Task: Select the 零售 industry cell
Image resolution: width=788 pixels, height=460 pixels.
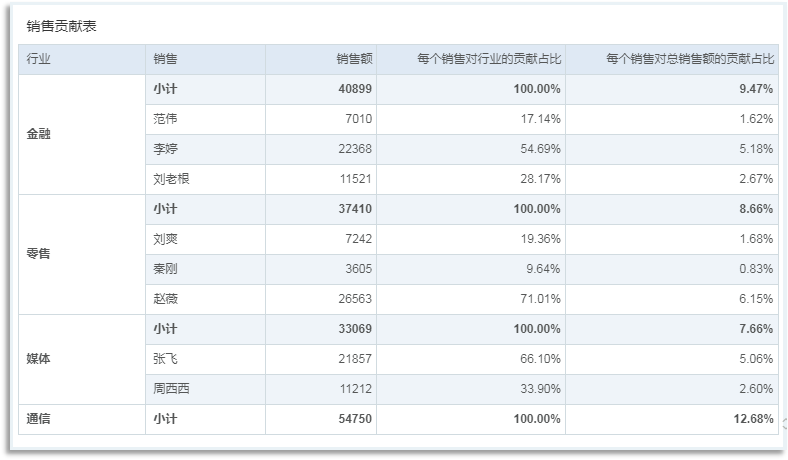Action: 38,254
